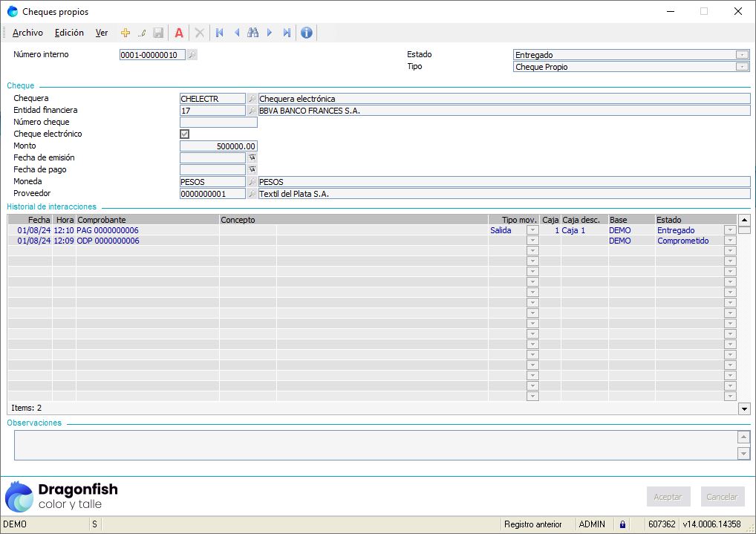756x534 pixels.
Task: Open Estado dropdown in Comprometido row
Action: pos(731,241)
